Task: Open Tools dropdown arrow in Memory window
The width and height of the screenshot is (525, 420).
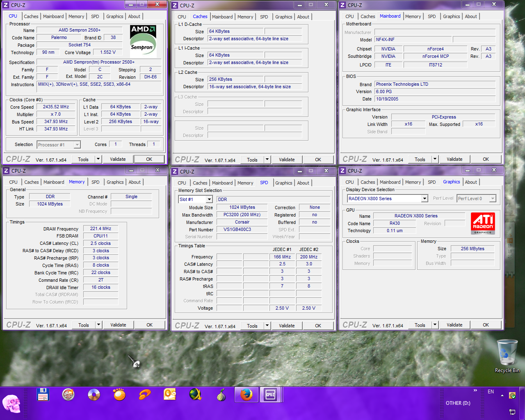Action: (x=98, y=325)
